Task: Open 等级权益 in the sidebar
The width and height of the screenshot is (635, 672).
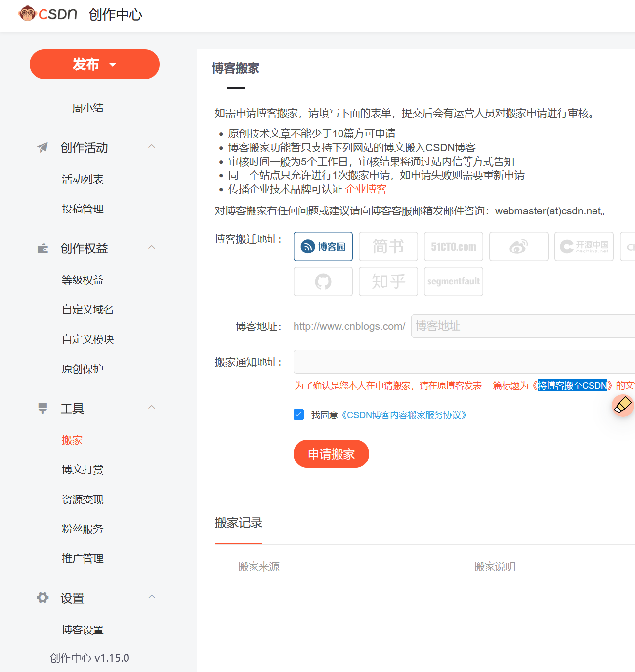Action: click(83, 280)
